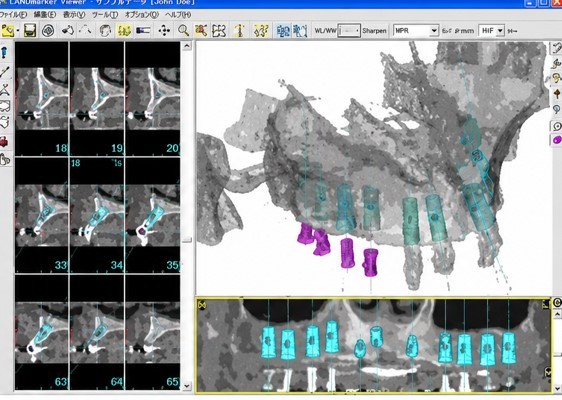Open the HIF dropdown in the toolbar
Image resolution: width=562 pixels, height=400 pixels.
[x=492, y=31]
